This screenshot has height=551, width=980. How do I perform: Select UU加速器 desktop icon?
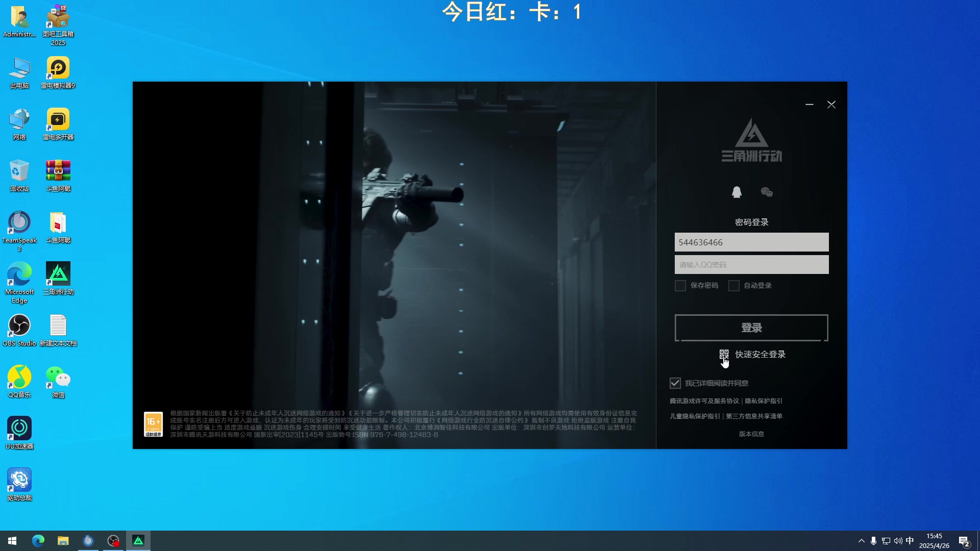(x=19, y=434)
